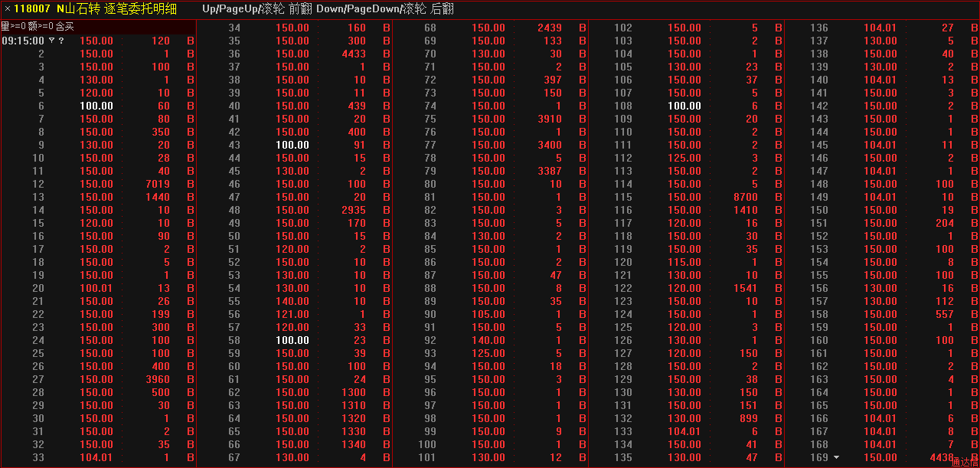This screenshot has height=468, width=980.
Task: Select the quantity 1410 in row 116
Action: pos(746,210)
